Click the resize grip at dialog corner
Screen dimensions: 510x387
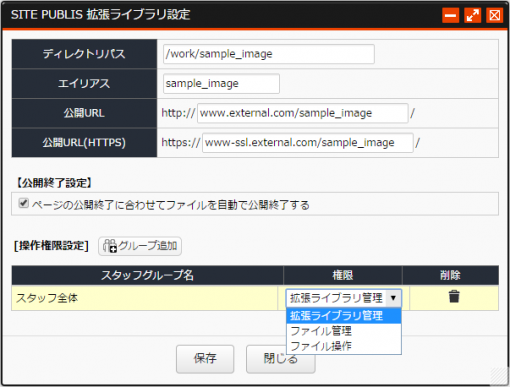pos(499,376)
